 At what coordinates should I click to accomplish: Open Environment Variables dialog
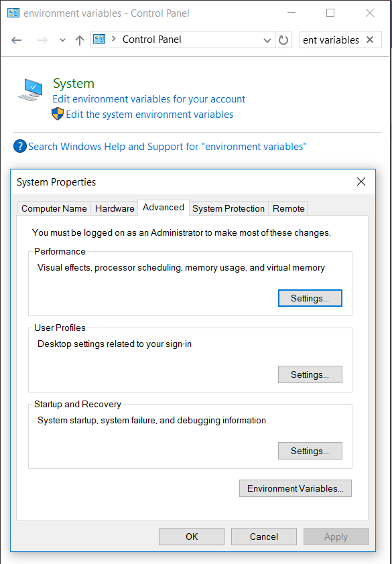[295, 488]
